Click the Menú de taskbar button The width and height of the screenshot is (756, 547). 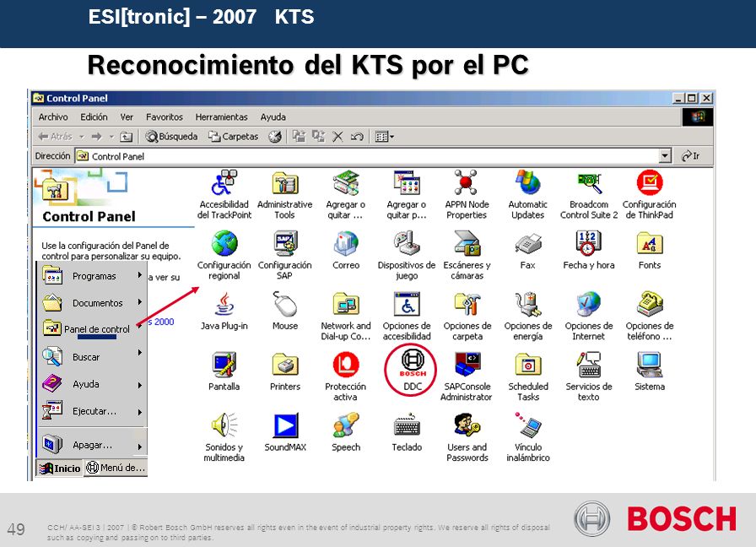pyautogui.click(x=116, y=468)
